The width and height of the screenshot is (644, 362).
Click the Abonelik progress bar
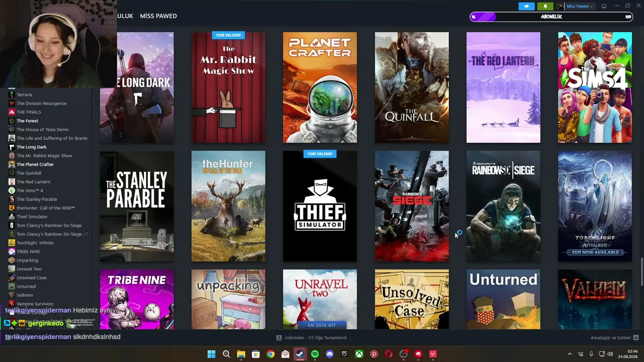[x=551, y=17]
